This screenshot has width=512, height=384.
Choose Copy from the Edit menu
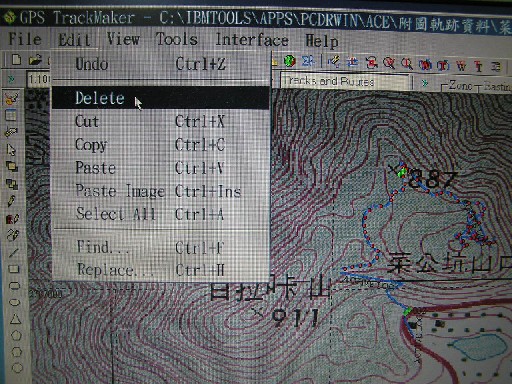160,145
